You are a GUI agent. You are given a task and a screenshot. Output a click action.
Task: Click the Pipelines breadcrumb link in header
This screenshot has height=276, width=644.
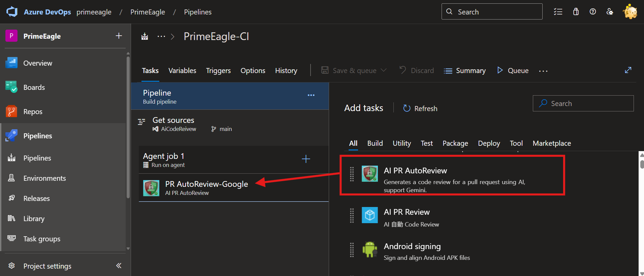(x=198, y=12)
